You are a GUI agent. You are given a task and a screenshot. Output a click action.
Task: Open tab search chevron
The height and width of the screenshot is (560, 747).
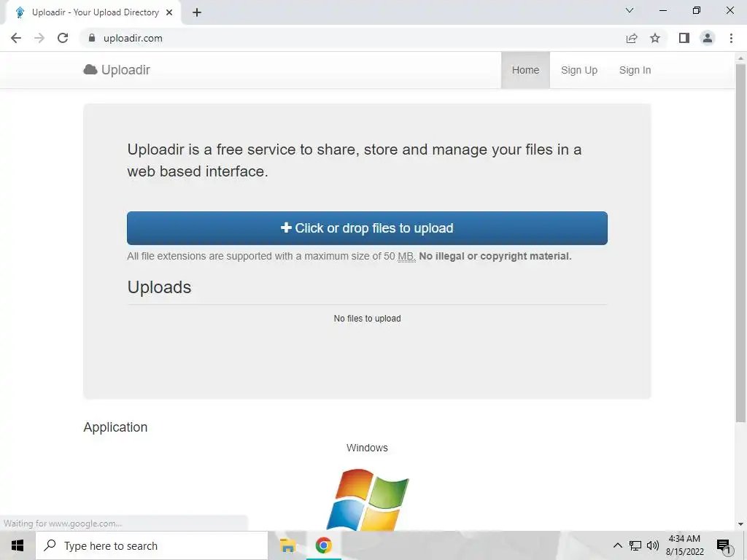(630, 10)
